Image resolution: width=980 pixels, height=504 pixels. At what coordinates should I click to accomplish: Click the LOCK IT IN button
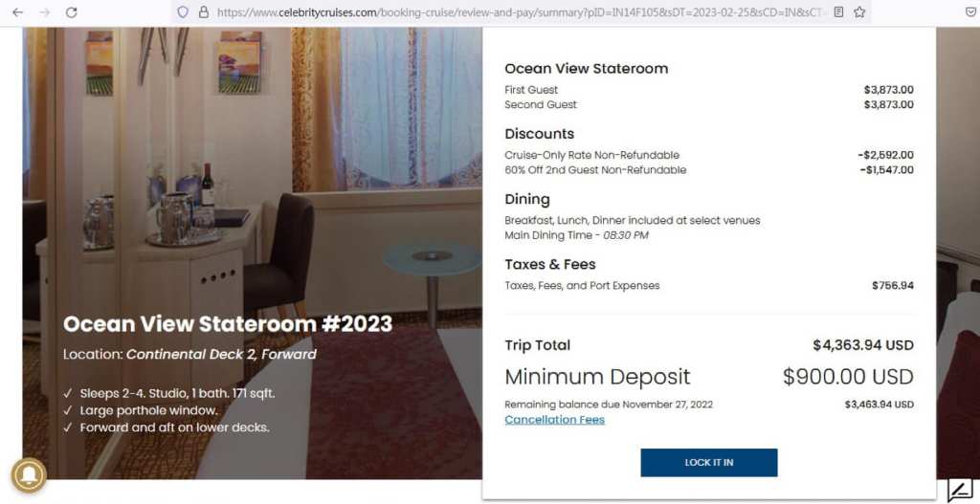(x=709, y=463)
